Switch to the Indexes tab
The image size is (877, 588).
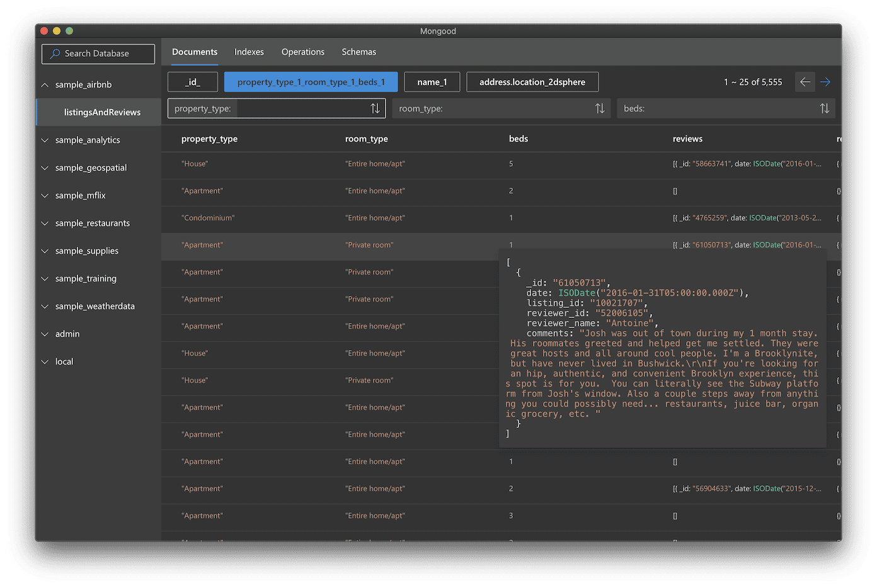click(249, 52)
